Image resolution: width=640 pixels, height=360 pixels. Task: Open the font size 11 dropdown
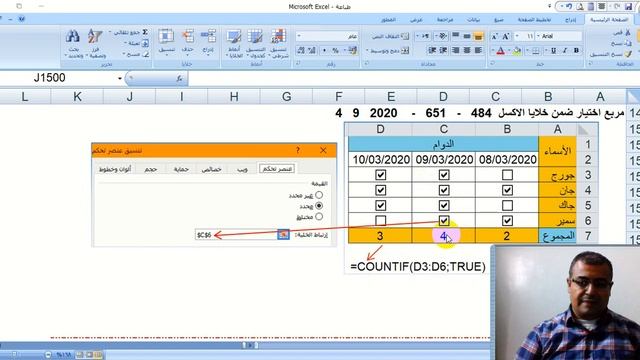coord(518,36)
